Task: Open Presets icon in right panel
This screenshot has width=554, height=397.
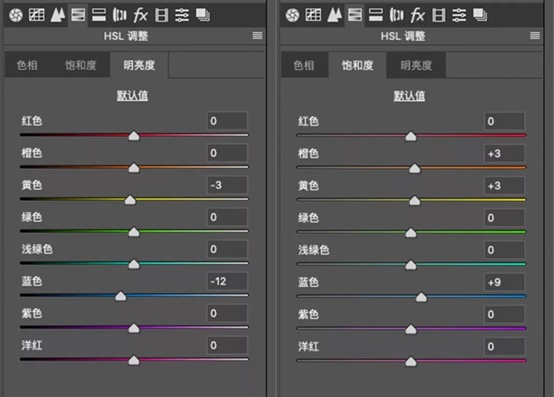Action: (459, 15)
